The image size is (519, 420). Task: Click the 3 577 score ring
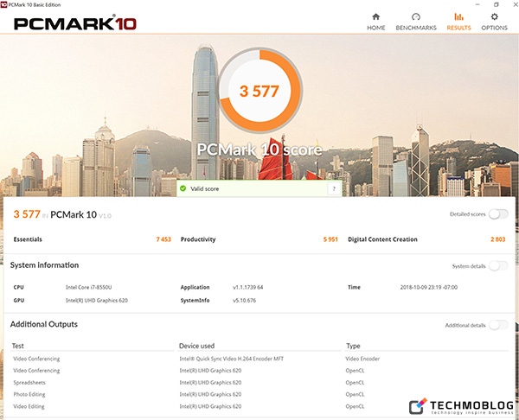point(259,90)
